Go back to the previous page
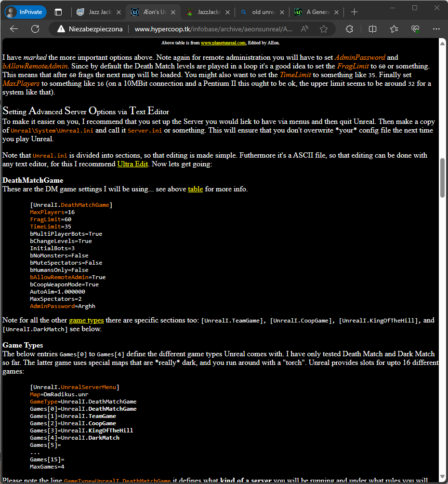Viewport: 448px width, 484px height. 14,29
